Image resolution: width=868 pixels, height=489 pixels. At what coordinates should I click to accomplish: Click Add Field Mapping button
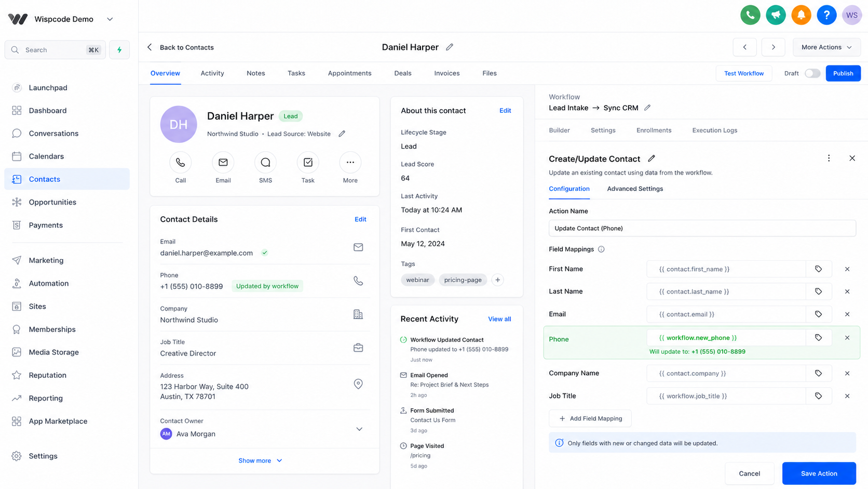pyautogui.click(x=590, y=418)
